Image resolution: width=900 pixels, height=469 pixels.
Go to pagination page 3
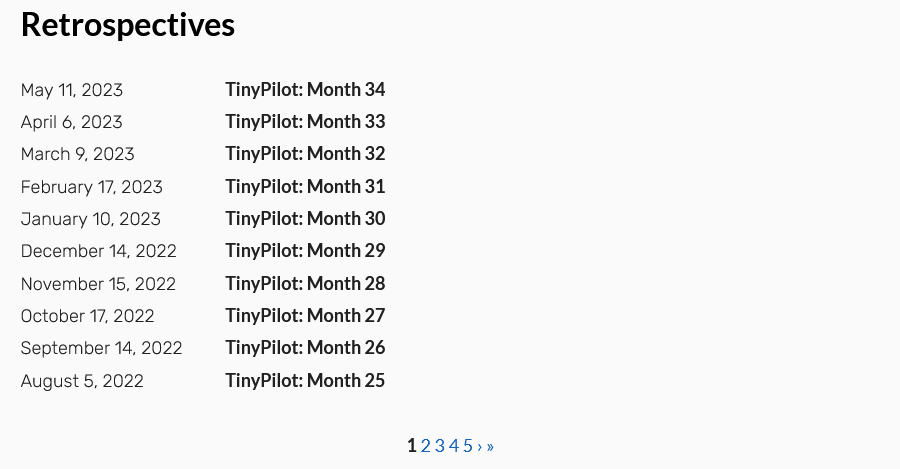pyautogui.click(x=440, y=446)
